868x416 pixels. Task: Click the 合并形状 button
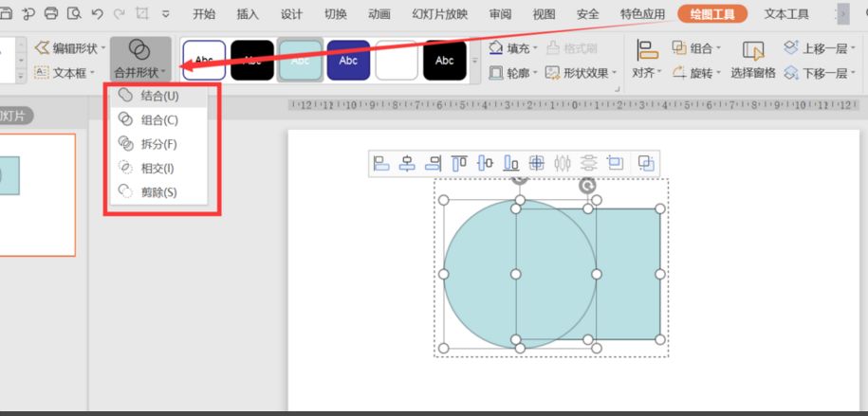[140, 59]
